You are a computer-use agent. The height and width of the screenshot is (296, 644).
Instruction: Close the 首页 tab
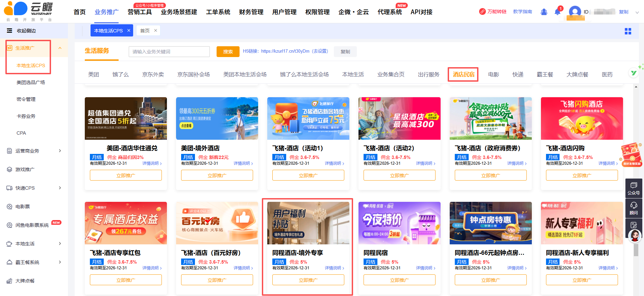(x=155, y=30)
